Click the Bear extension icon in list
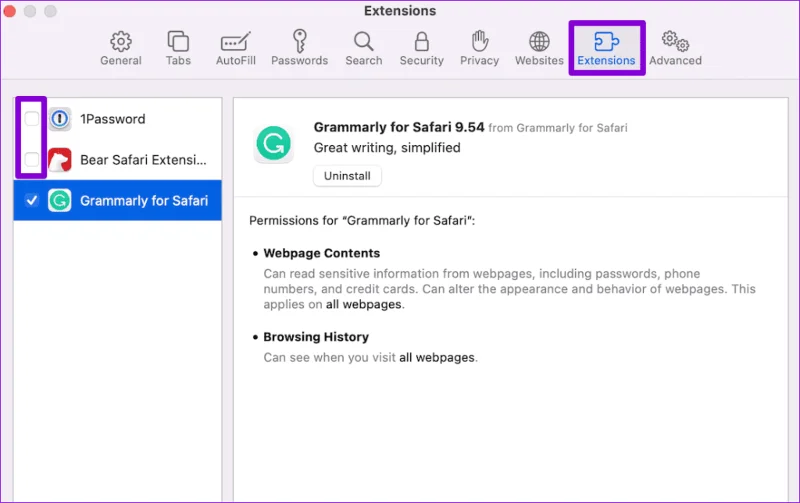The height and width of the screenshot is (503, 800). click(60, 160)
